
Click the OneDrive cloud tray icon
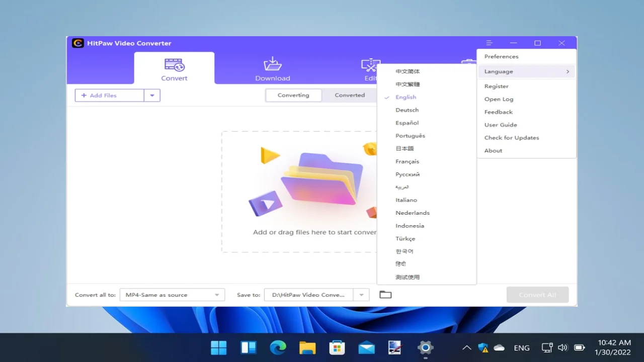[x=499, y=347]
